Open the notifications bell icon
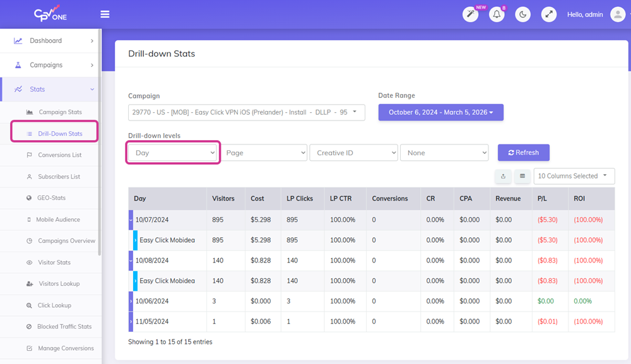 tap(497, 15)
